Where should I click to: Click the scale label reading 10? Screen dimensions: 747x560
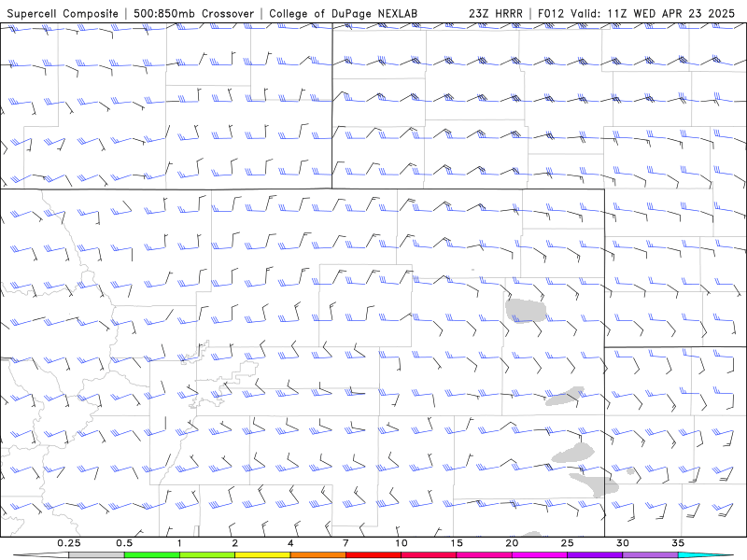402,543
